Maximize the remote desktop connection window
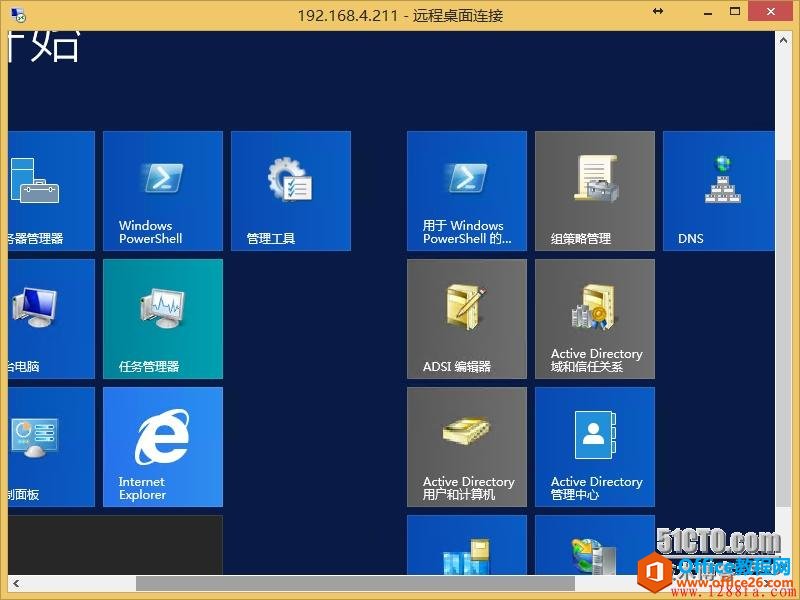 pyautogui.click(x=736, y=12)
